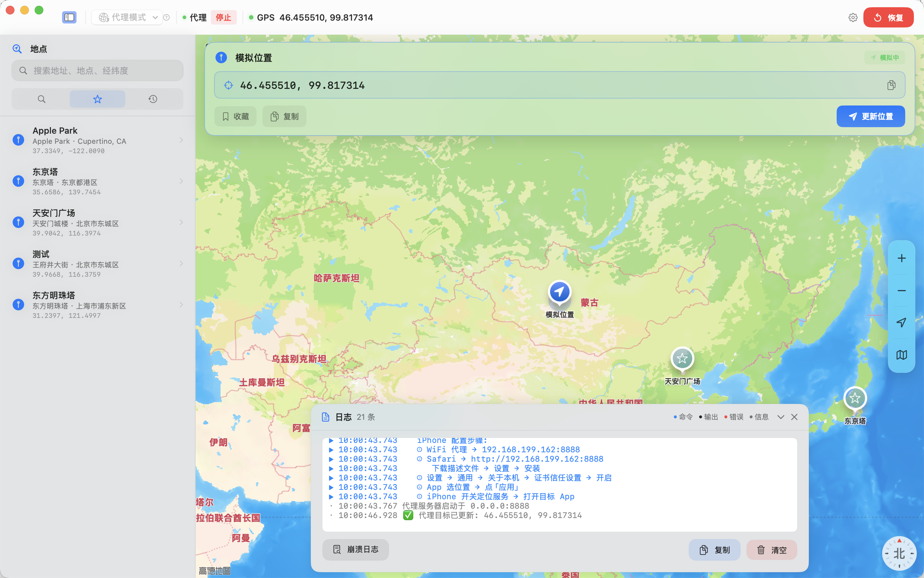Click log line 证书信任设置 → 开启
The width and height of the screenshot is (924, 578).
[x=470, y=478]
